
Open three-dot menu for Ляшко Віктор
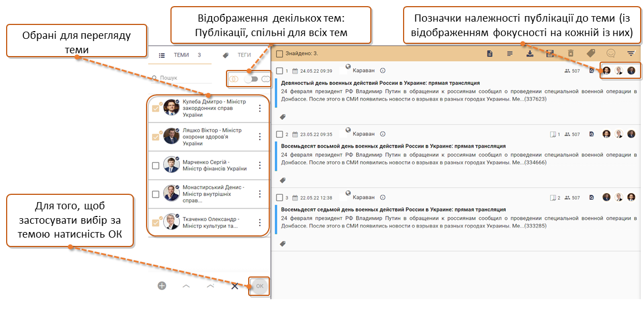click(x=259, y=137)
